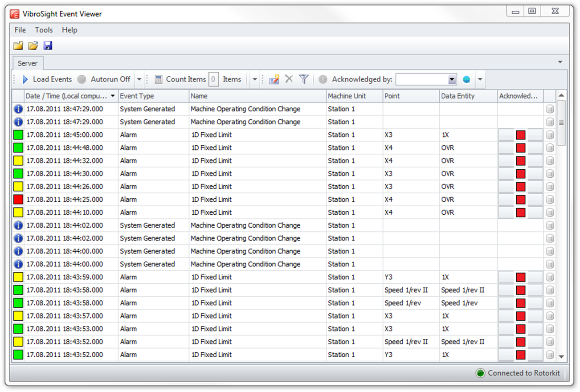Click red severity swatch of 18:44:25 alarm
The width and height of the screenshot is (580, 392).
click(18, 200)
